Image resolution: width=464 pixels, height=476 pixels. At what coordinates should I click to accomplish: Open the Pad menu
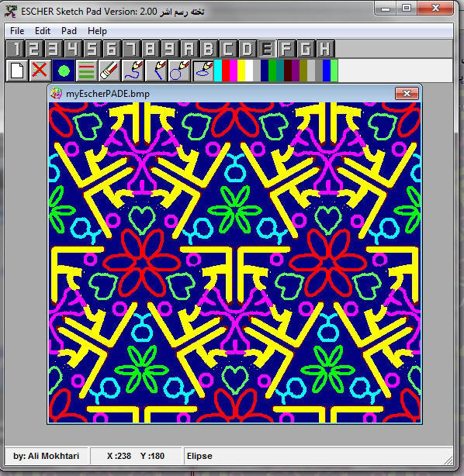coord(69,31)
